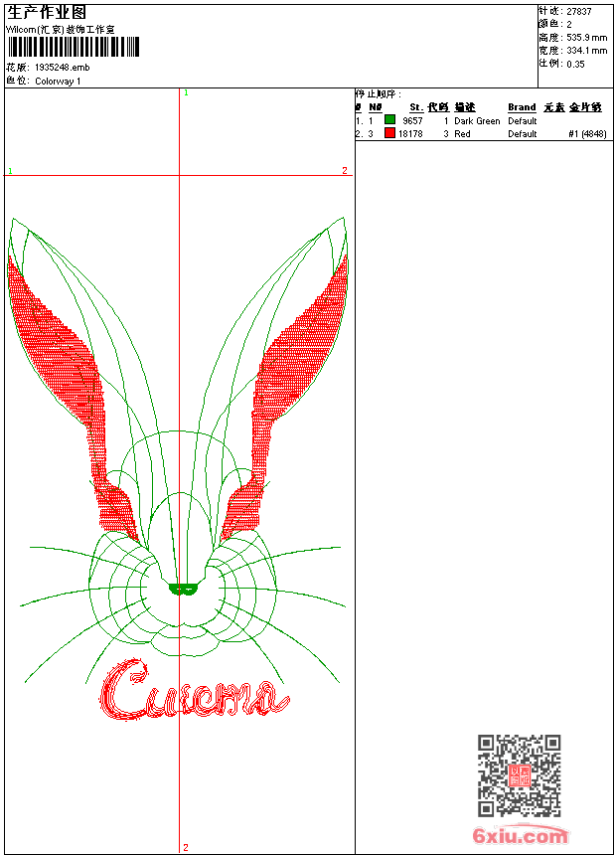The width and height of the screenshot is (616, 855).
Task: Click the QR code image
Action: coord(519,775)
